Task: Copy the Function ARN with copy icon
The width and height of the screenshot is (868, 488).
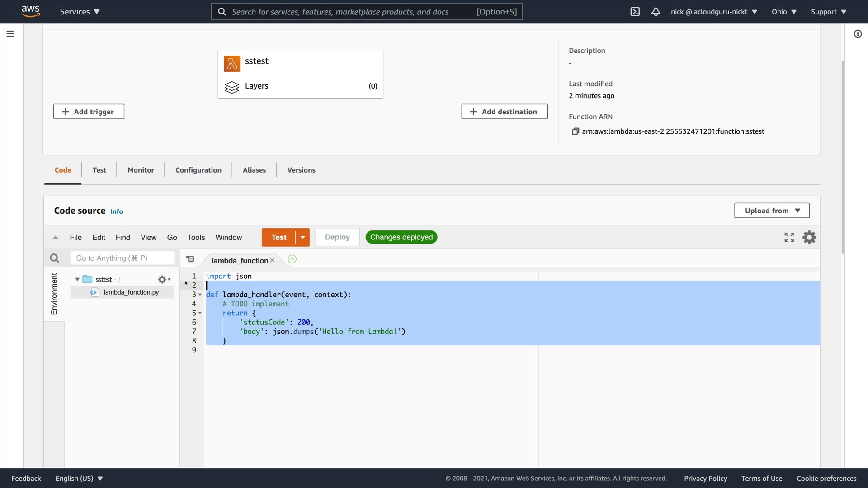Action: [x=575, y=131]
